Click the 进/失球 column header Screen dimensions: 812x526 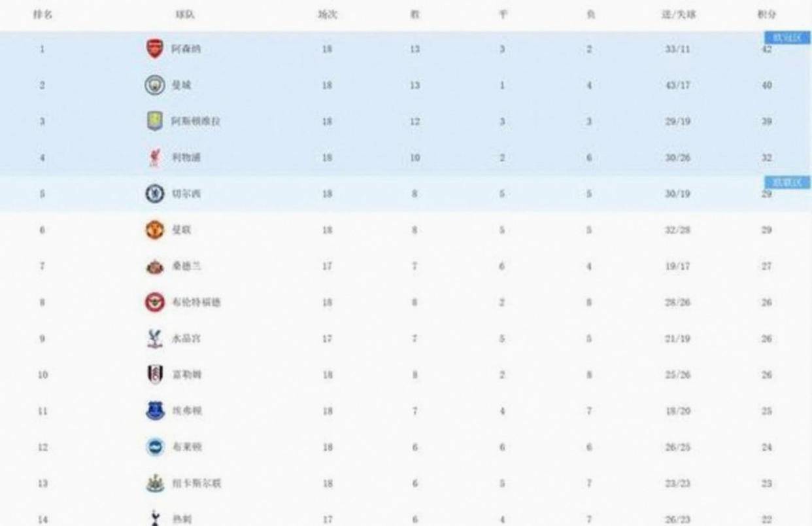click(x=678, y=14)
